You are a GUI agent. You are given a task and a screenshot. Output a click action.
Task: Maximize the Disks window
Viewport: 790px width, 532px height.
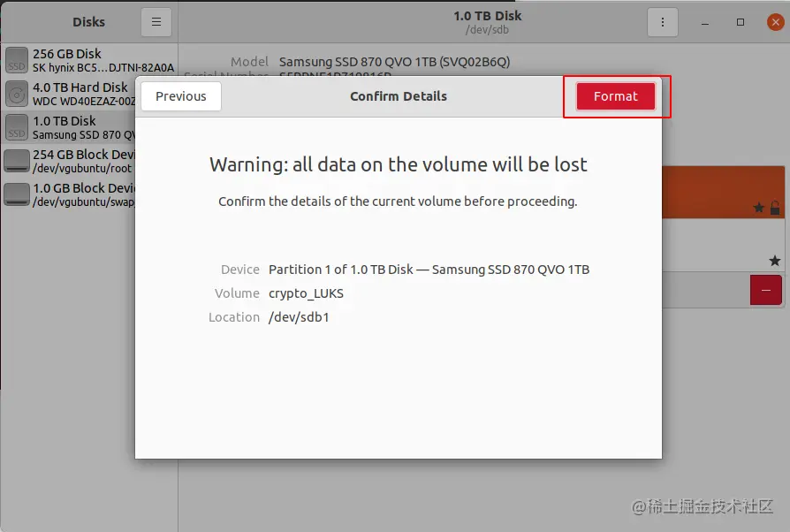pos(741,22)
